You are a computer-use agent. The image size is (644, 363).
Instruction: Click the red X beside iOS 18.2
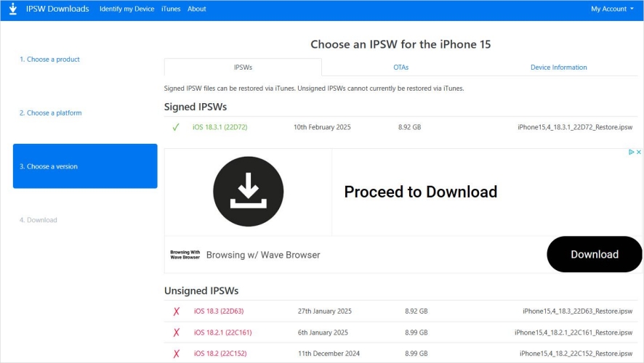pos(177,354)
